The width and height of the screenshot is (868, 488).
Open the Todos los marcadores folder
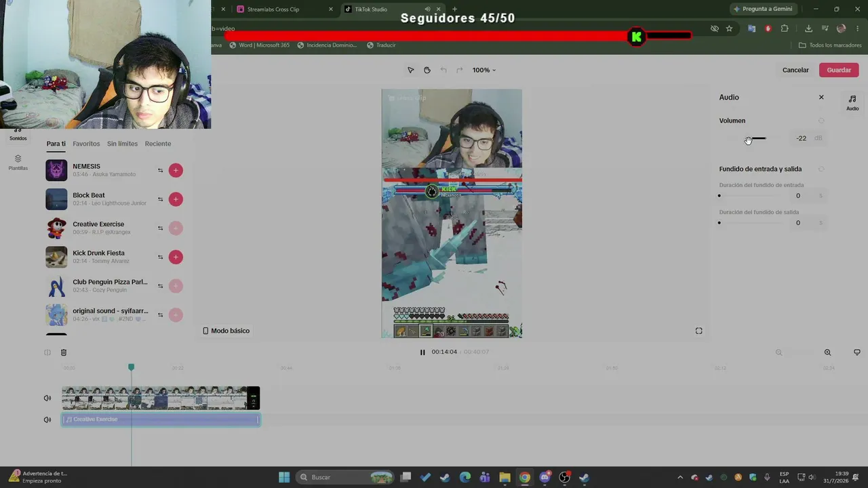click(830, 45)
